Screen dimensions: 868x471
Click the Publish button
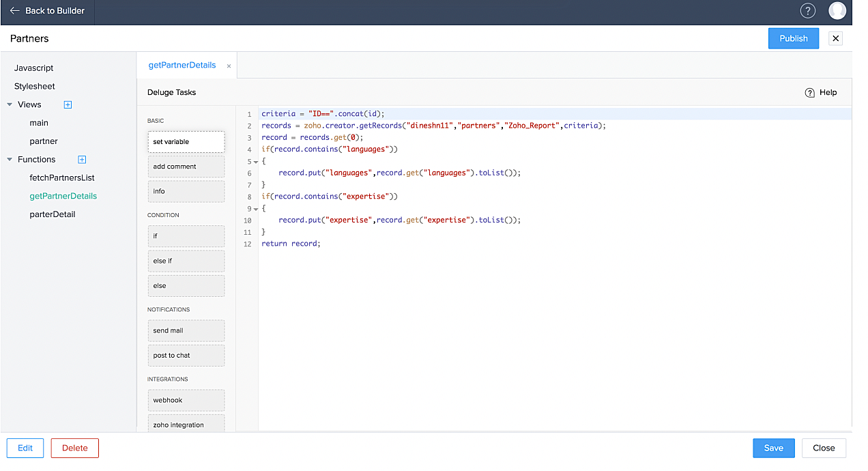click(793, 38)
